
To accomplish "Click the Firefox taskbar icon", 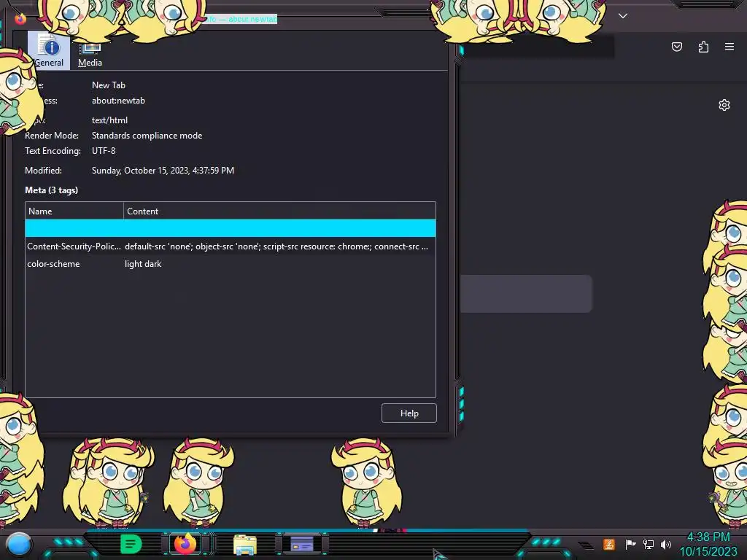I will point(185,543).
